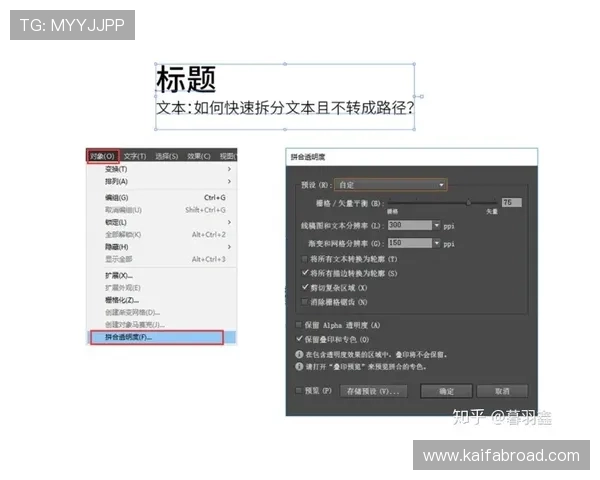Click the 标题 heading text on canvas
Viewport: 600px width, 480px height.
(186, 80)
